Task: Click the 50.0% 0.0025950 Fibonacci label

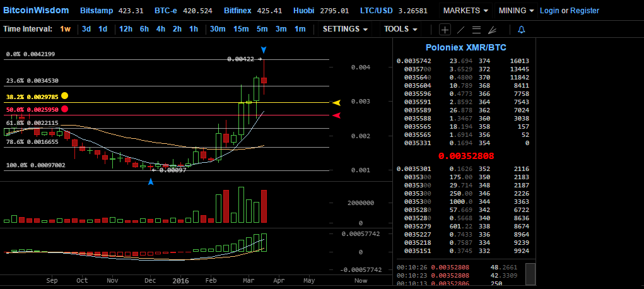Action: click(32, 110)
